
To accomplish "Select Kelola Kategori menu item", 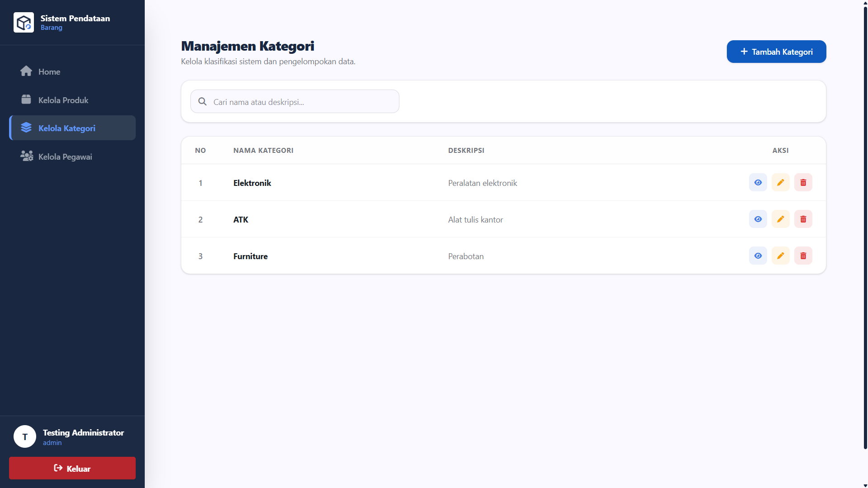I will click(72, 128).
